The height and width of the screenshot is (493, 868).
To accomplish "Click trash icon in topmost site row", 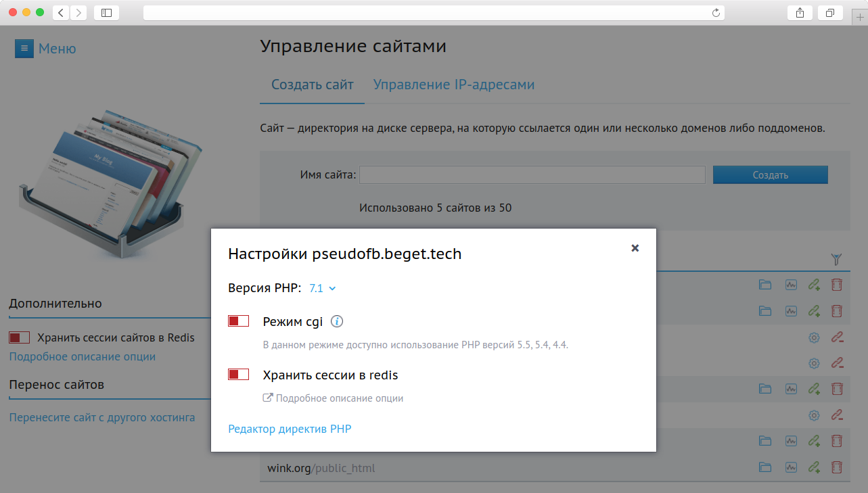I will [x=837, y=285].
